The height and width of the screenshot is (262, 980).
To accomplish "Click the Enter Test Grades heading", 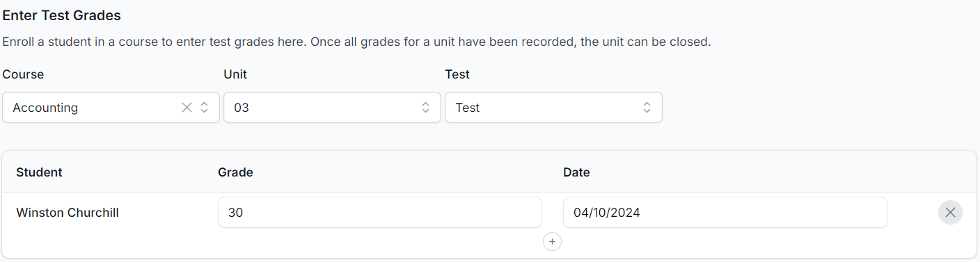I will tap(61, 15).
